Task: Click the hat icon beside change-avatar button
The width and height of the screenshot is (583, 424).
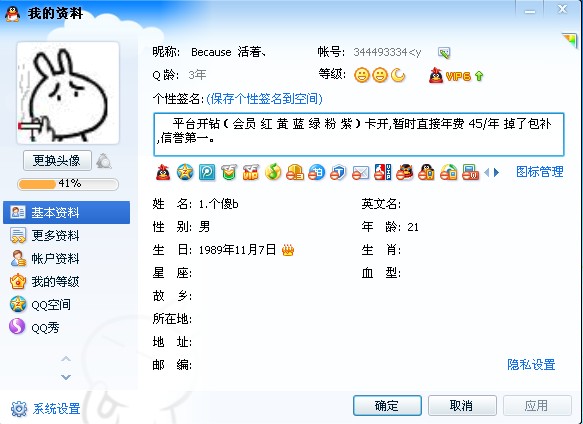Action: pos(104,161)
